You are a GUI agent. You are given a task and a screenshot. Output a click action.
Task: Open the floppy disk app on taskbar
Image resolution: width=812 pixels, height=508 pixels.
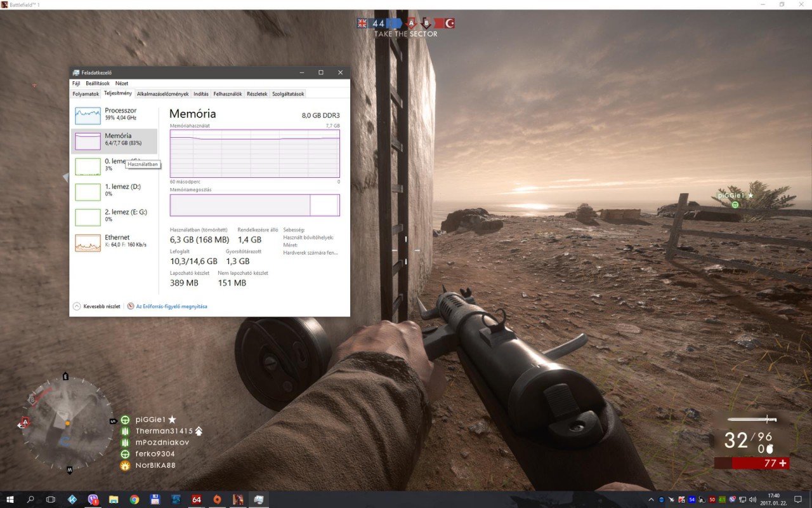tap(155, 499)
